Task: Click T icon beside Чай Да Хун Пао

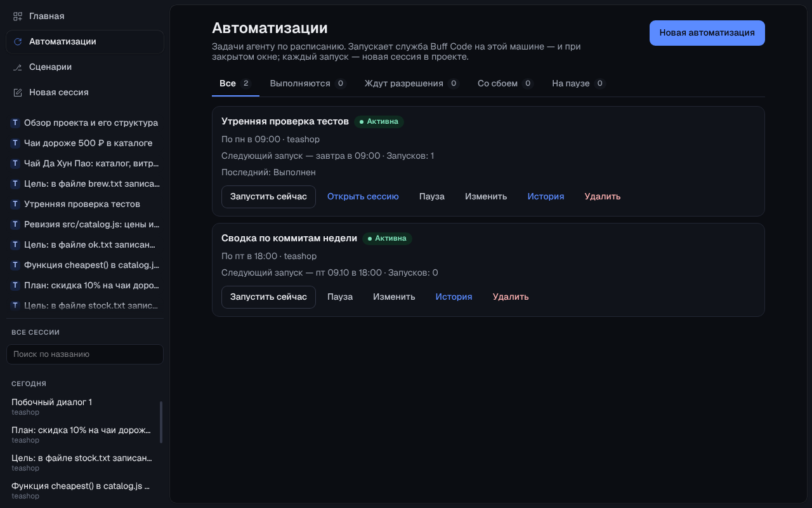Action: (x=15, y=163)
